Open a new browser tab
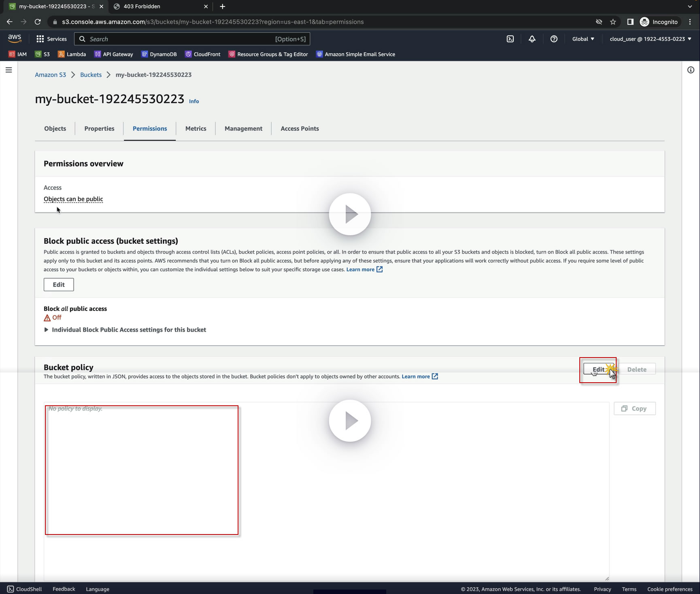The image size is (700, 594). point(222,6)
